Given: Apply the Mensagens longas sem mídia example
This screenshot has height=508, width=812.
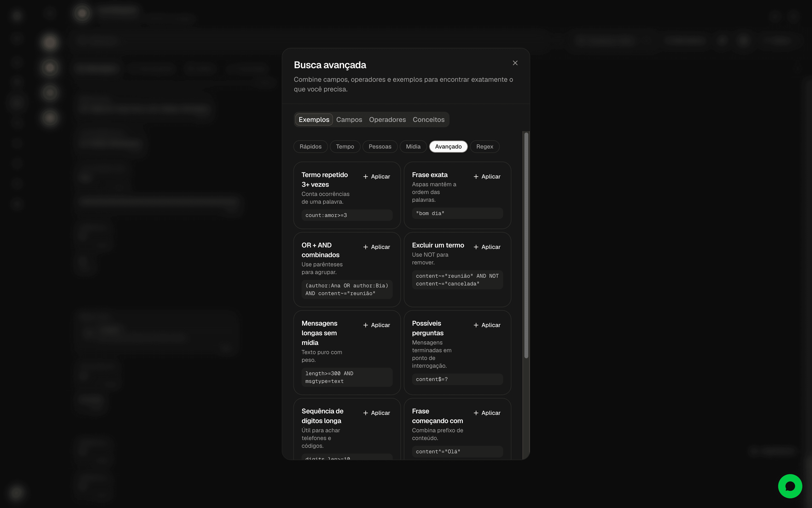Looking at the screenshot, I should tap(377, 325).
